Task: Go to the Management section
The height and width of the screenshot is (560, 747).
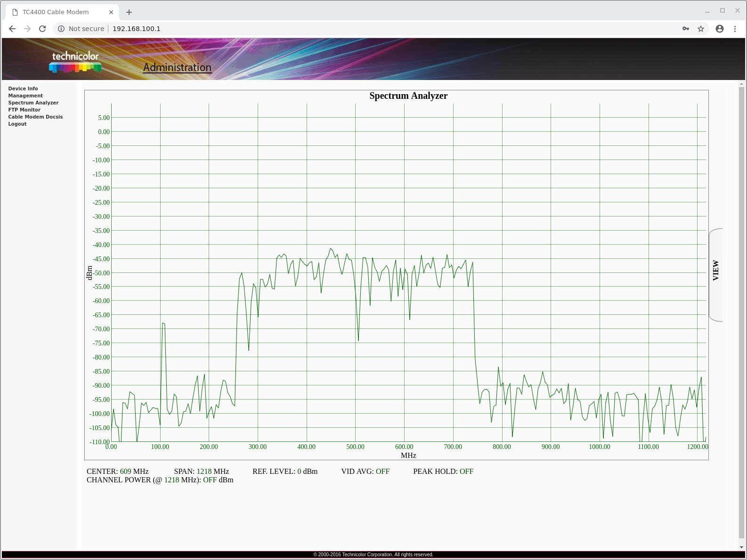Action: point(25,96)
